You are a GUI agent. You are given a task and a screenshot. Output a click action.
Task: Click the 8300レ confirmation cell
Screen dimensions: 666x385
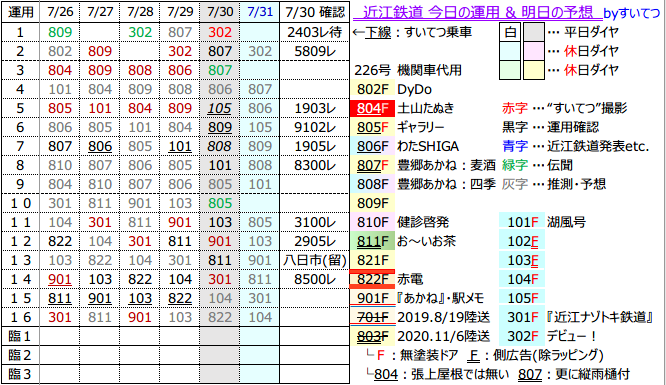315,165
